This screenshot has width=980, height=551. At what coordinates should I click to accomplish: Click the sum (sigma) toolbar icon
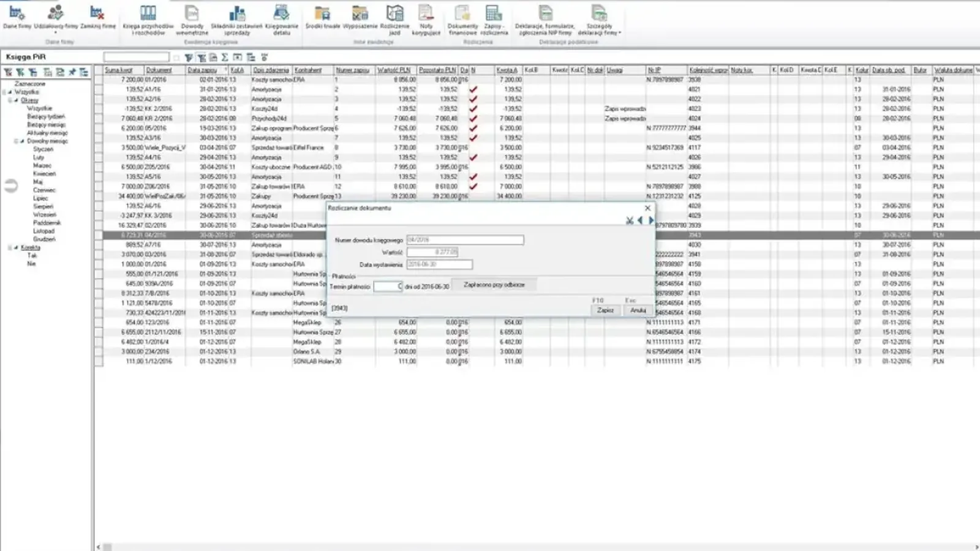[225, 58]
